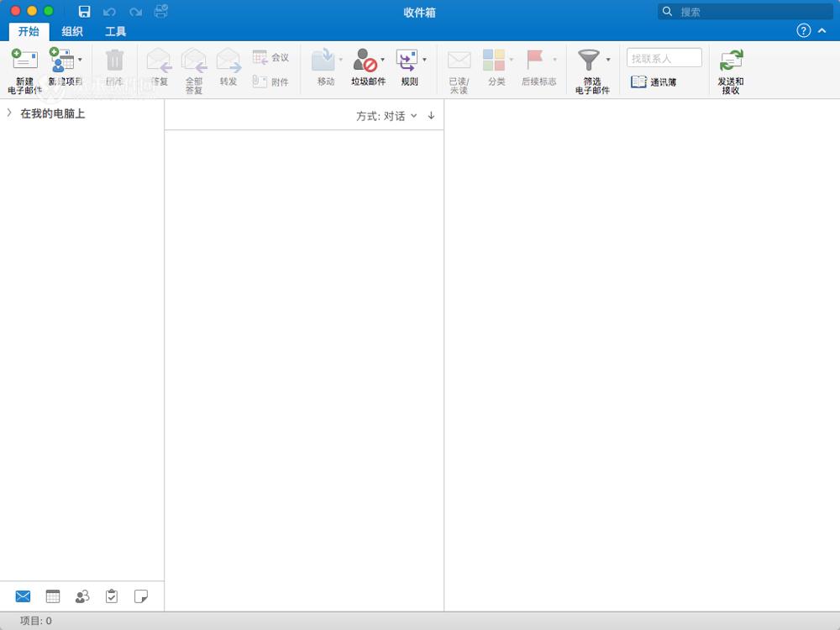Screen dimensions: 840x630
Task: Switch to the Calendar view icon
Action: pos(52,596)
